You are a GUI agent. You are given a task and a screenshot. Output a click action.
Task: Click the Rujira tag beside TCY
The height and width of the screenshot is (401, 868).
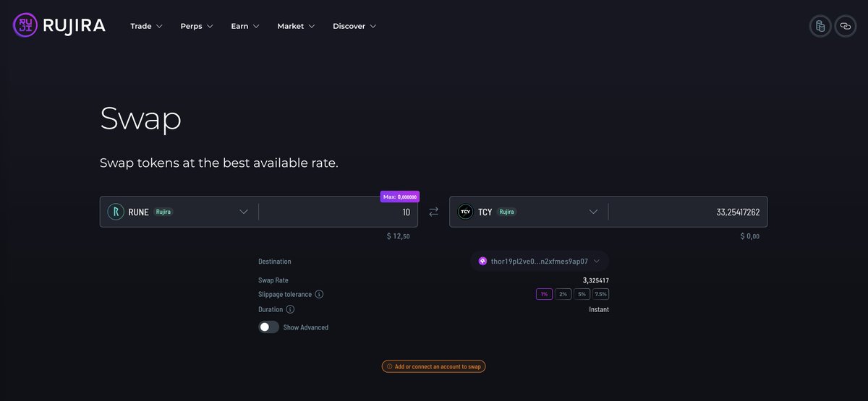tap(507, 212)
